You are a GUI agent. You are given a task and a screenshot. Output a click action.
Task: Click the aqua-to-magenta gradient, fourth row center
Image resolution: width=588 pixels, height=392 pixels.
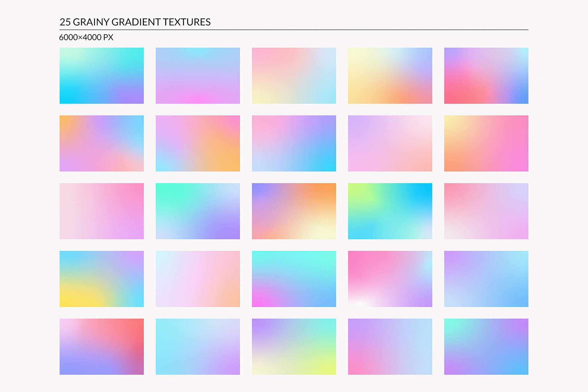pyautogui.click(x=294, y=279)
